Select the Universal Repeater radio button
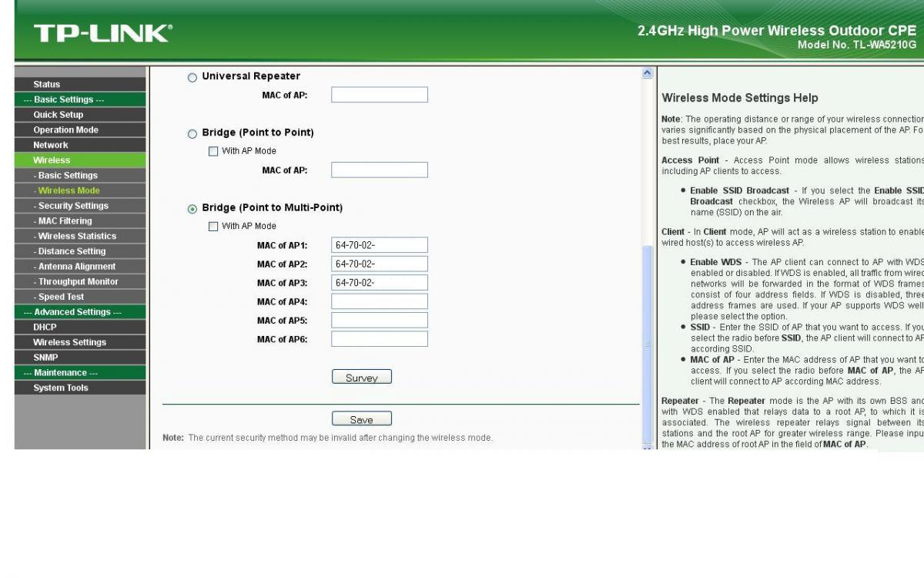Screen dimensions: 924x578 pos(192,77)
